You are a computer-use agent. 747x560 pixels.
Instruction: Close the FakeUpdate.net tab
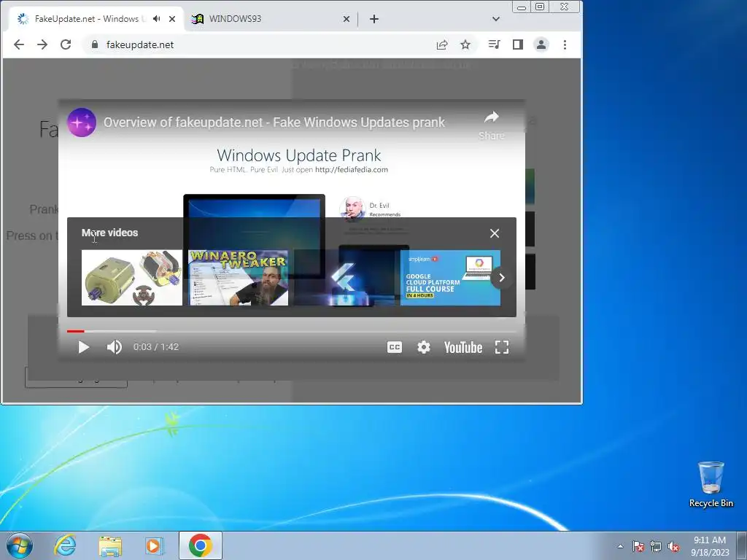(172, 19)
